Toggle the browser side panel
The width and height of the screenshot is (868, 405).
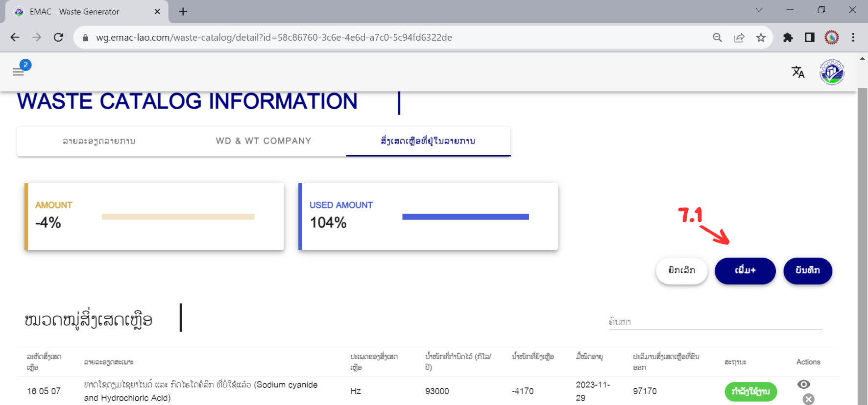coord(810,38)
